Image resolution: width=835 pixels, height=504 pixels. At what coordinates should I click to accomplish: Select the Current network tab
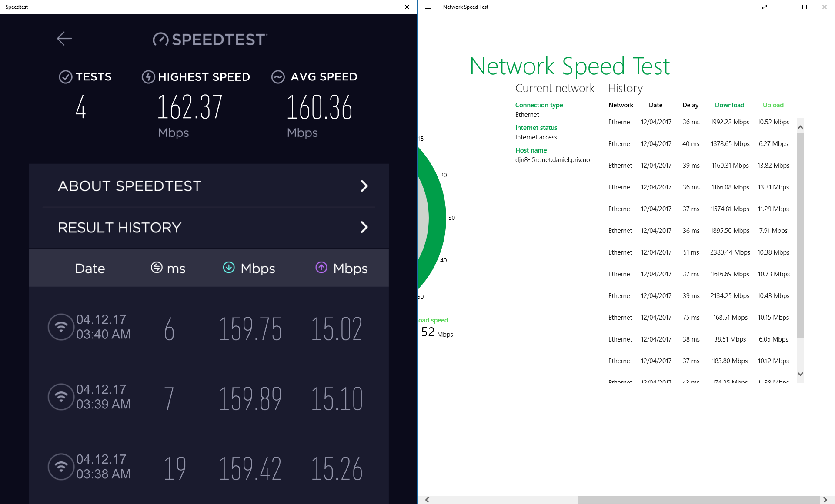tap(554, 88)
